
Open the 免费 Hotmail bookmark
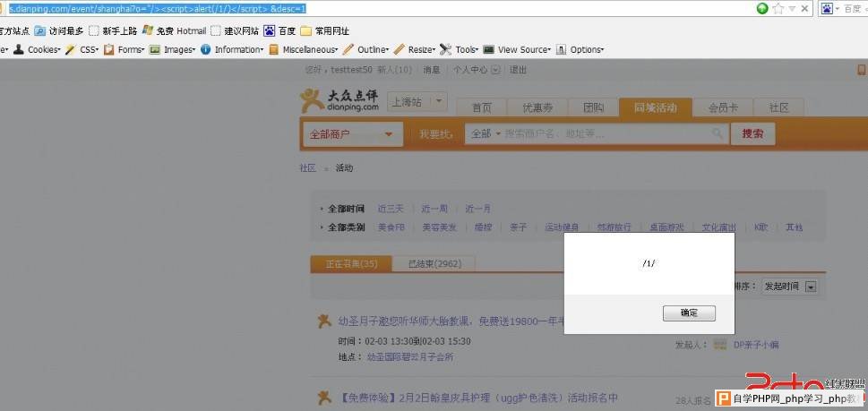tap(175, 31)
